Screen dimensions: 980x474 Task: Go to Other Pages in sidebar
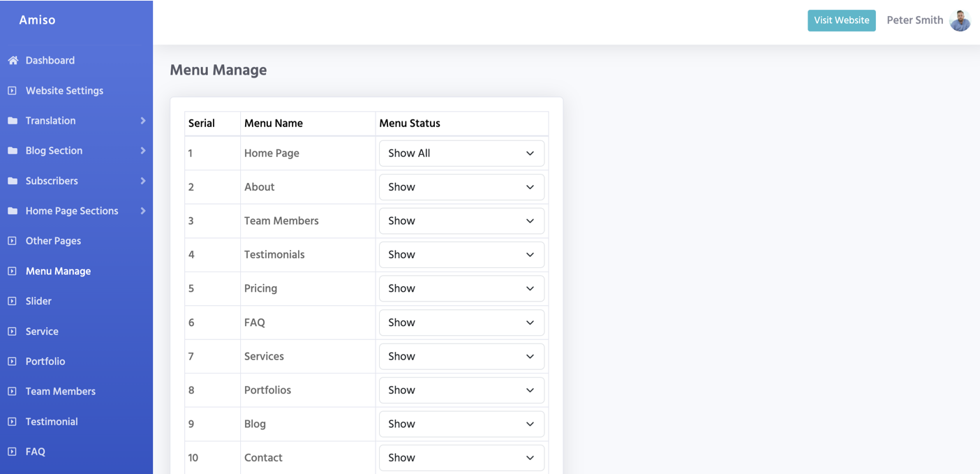coord(53,241)
